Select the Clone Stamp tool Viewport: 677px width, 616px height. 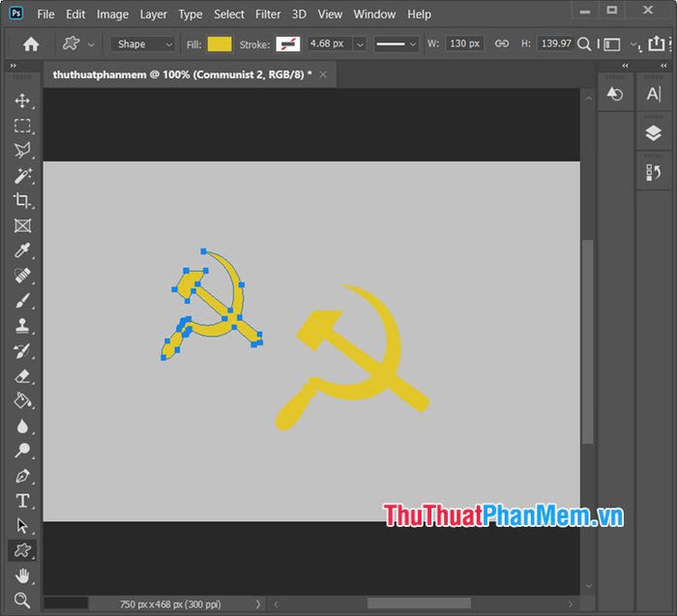[x=22, y=326]
